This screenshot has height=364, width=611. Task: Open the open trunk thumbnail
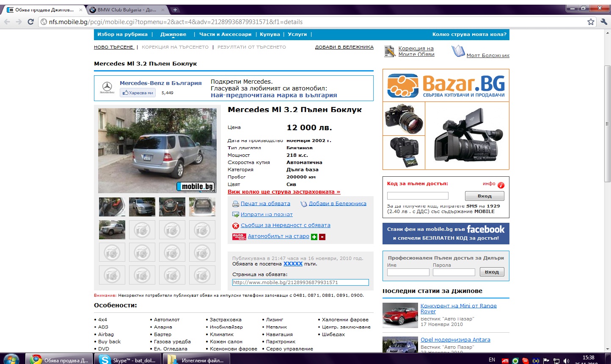pos(202,207)
